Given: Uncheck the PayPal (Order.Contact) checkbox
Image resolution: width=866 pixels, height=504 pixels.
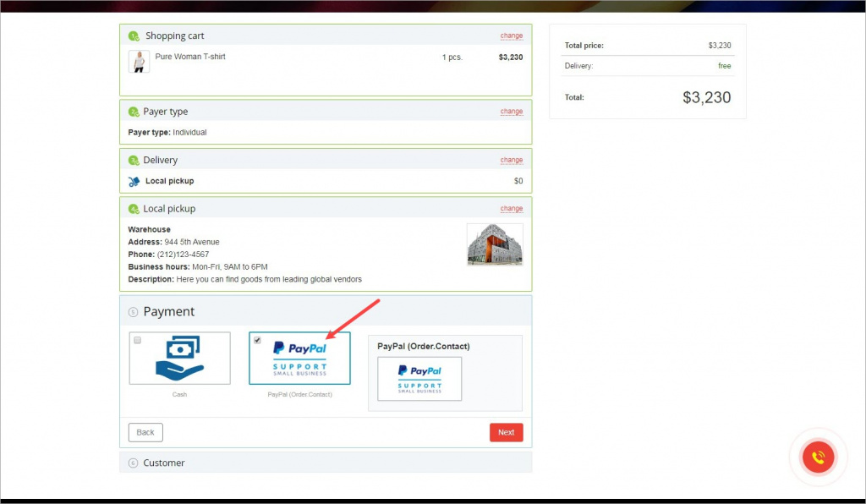Looking at the screenshot, I should [257, 340].
